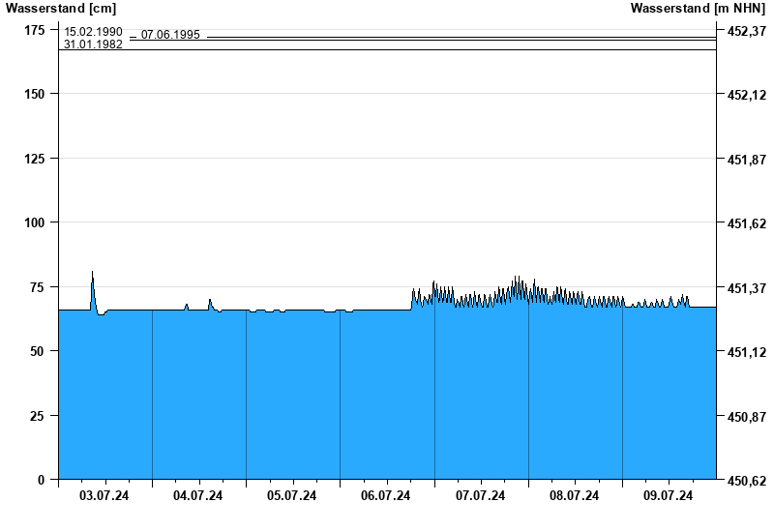
Task: Click the 450,62 value on right axis
Action: (746, 481)
